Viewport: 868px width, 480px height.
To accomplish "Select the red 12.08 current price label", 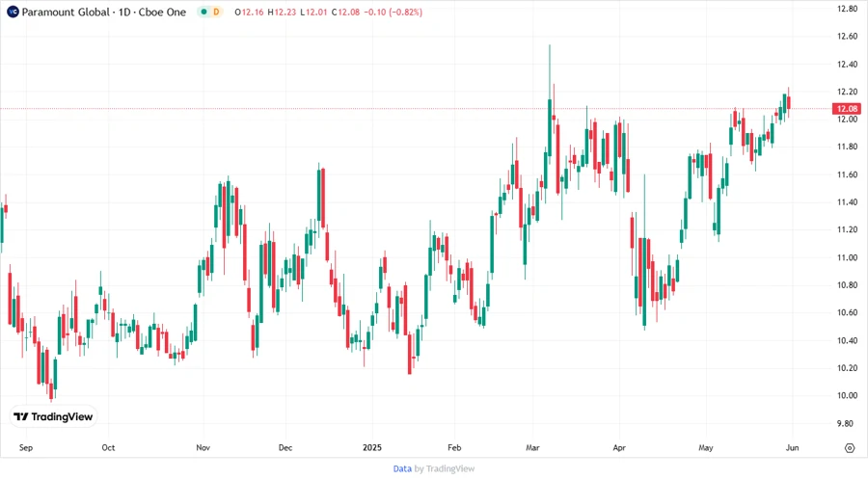I will 847,108.
